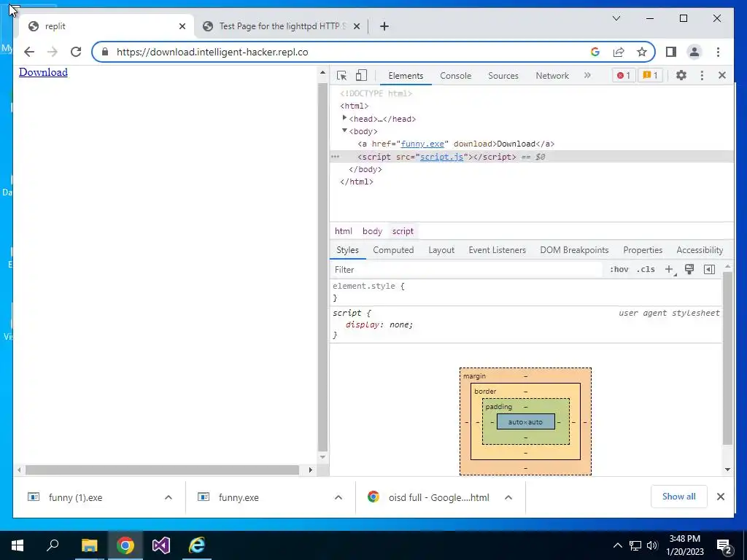Open the Layout pane tab
Screen dimensions: 747x560
coord(441,250)
